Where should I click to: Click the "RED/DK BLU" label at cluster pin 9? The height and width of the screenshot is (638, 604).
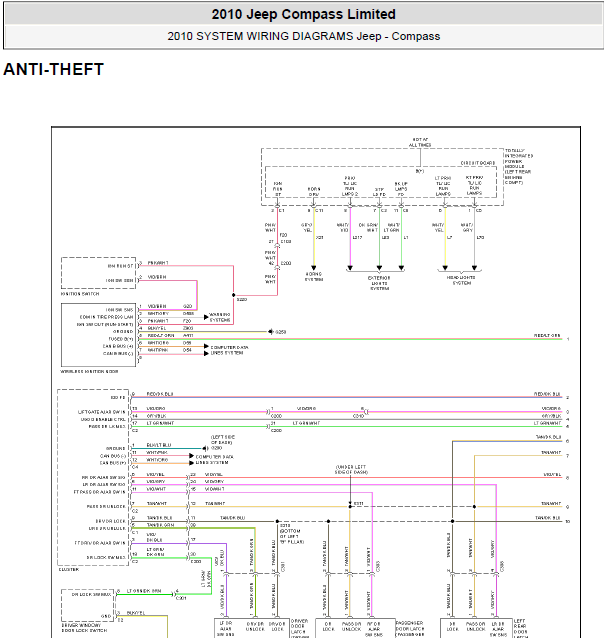[160, 394]
